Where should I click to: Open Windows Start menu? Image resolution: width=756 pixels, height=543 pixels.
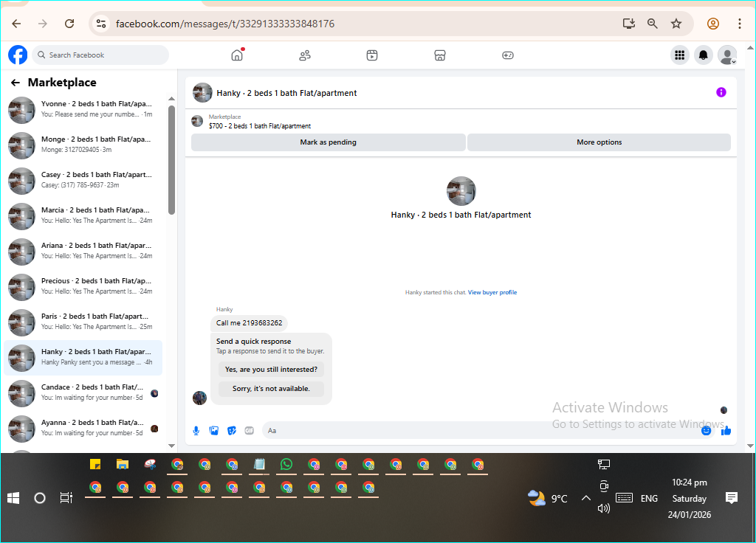pos(13,498)
